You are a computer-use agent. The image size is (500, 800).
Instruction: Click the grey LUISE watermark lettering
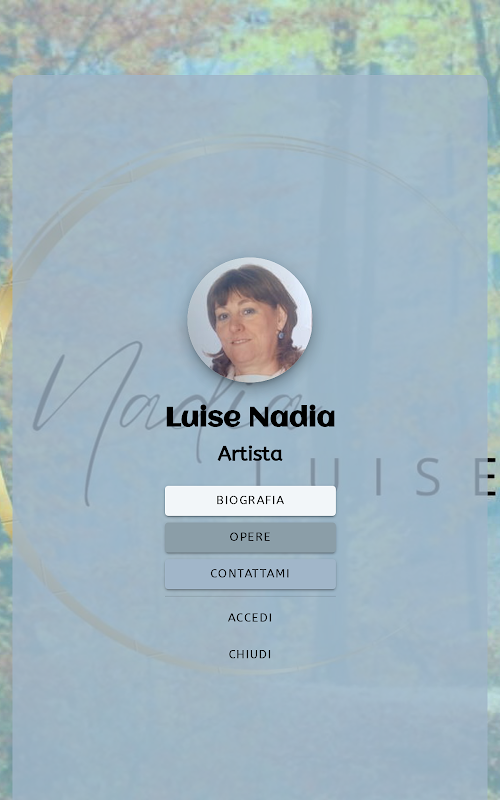372,477
